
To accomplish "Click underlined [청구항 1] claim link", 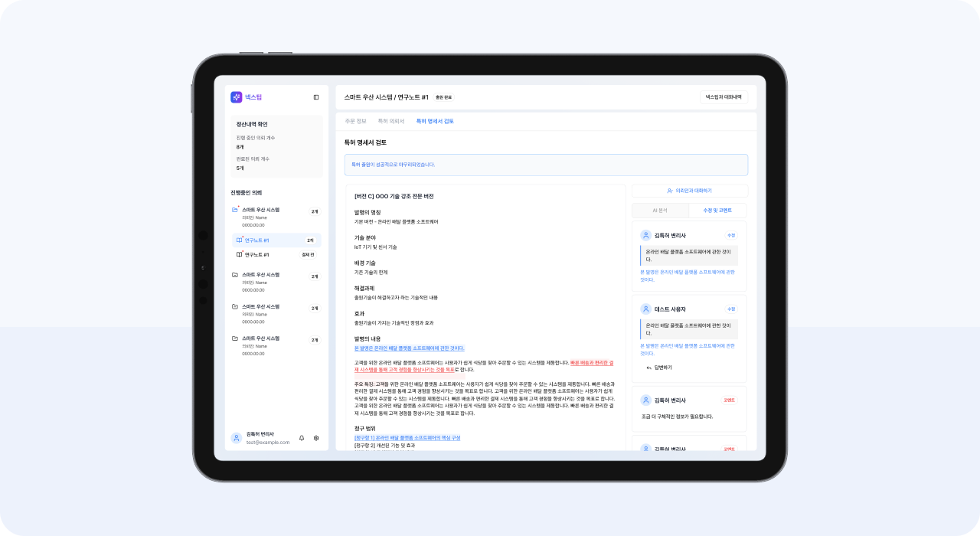I will click(x=407, y=438).
